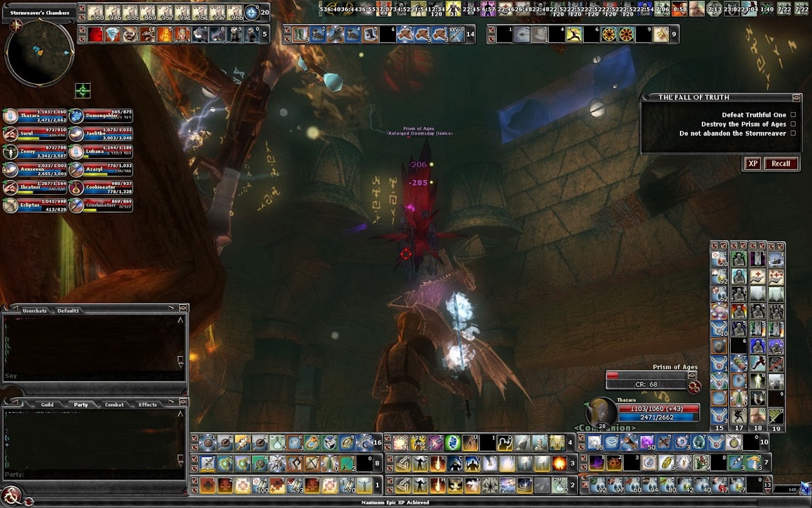Screen dimensions: 812x508
Task: Switch to the Combat chat tab
Action: tap(114, 405)
